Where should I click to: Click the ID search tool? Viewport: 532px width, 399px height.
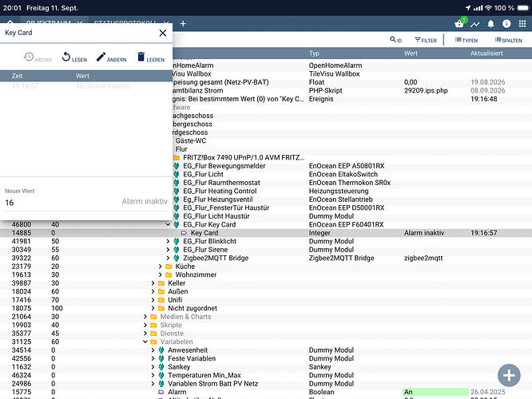395,40
